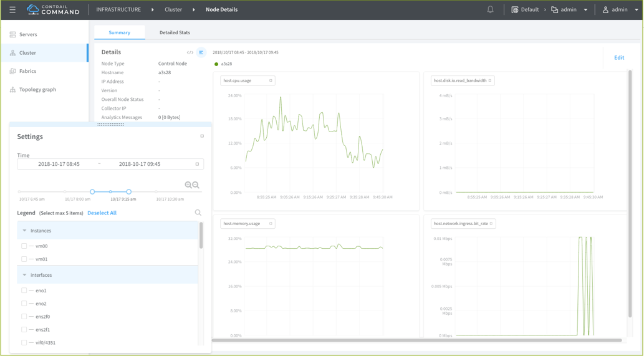Open host.cpu.usage metric dropdown
The image size is (644, 356).
pyautogui.click(x=248, y=80)
